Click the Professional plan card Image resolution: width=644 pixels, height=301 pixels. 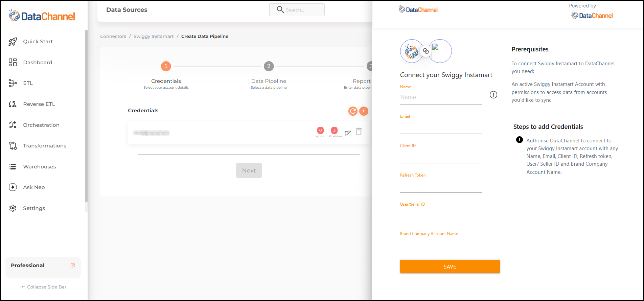43,267
